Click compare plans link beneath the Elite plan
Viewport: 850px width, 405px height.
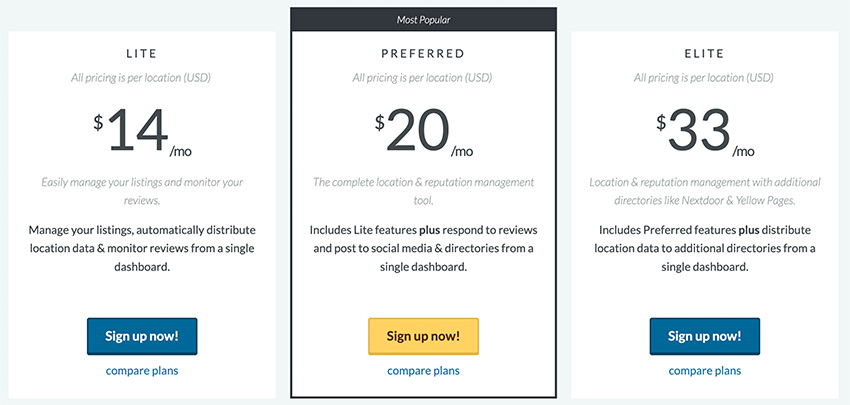tap(705, 371)
